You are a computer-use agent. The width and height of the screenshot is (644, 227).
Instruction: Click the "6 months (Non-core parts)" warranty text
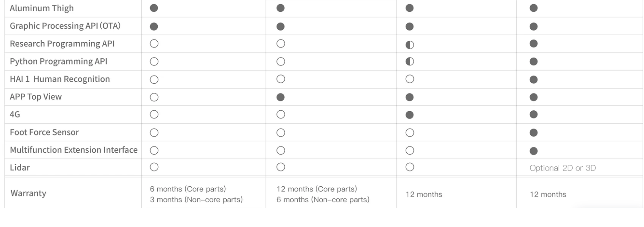point(323,200)
